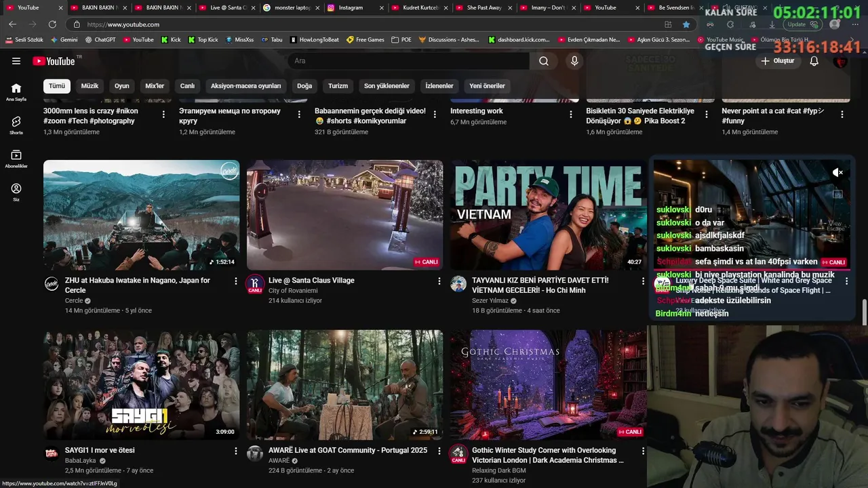Select the Canlı filter chip
868x488 pixels.
point(187,86)
